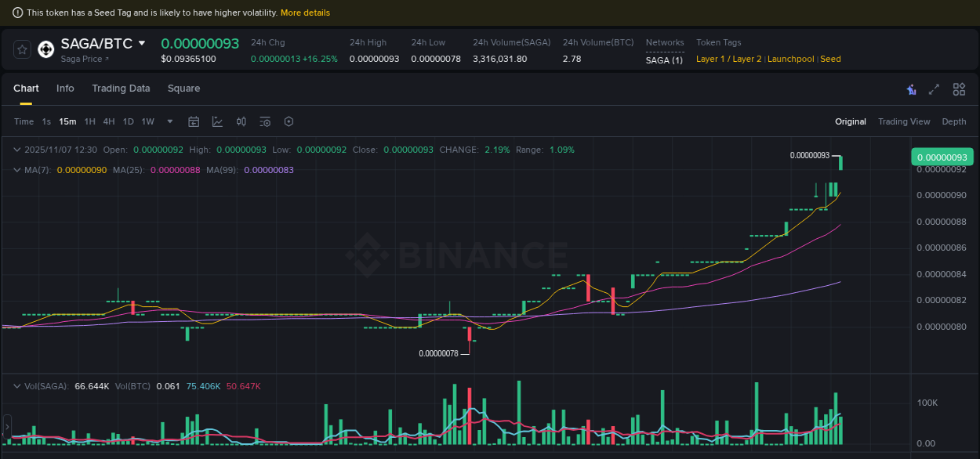980x459 pixels.
Task: Select the line chart style icon
Action: (x=217, y=121)
